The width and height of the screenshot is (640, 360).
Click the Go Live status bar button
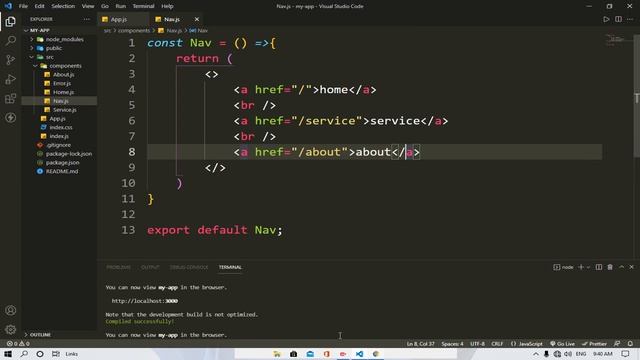pyautogui.click(x=562, y=344)
